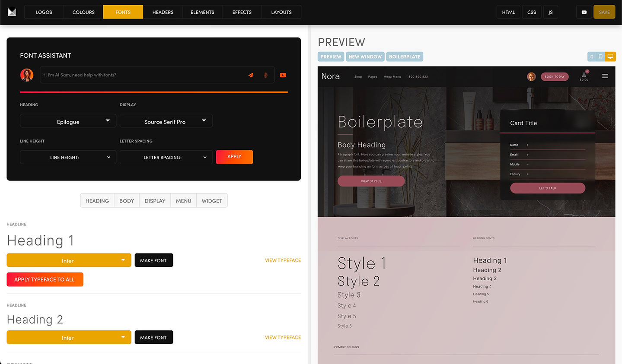Open the Epilogue heading font dropdown
The width and height of the screenshot is (622, 364).
coord(68,121)
